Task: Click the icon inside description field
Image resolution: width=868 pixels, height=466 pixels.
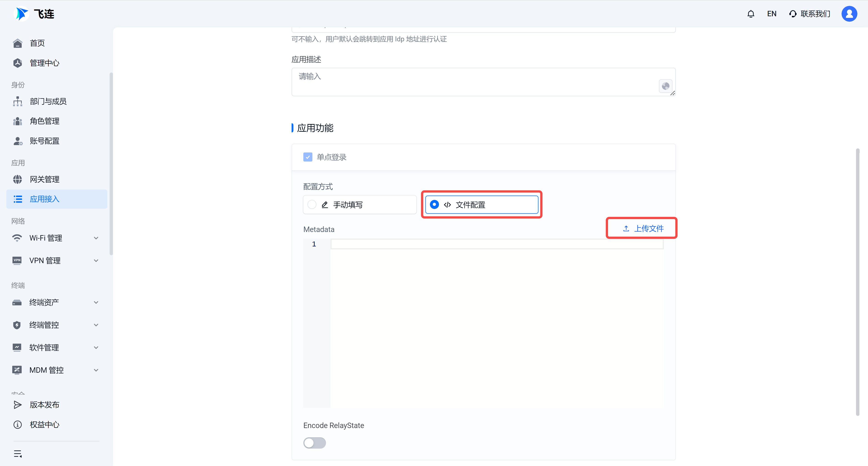Action: (x=665, y=86)
